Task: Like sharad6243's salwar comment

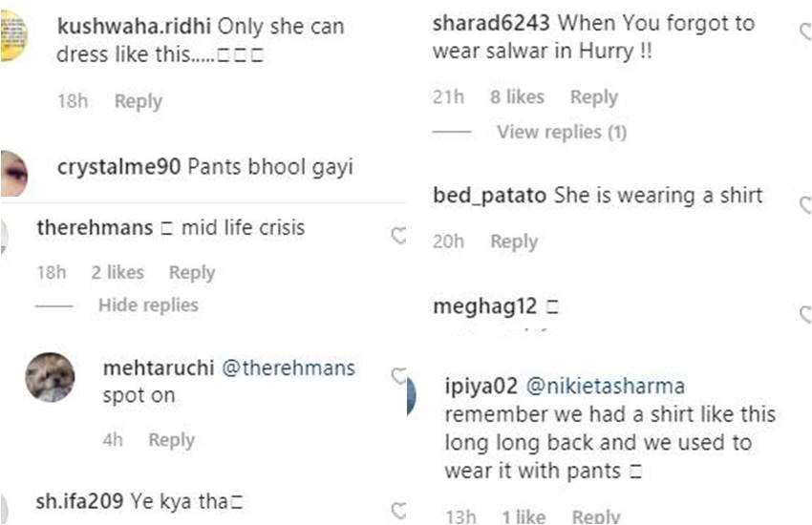Action: (804, 32)
